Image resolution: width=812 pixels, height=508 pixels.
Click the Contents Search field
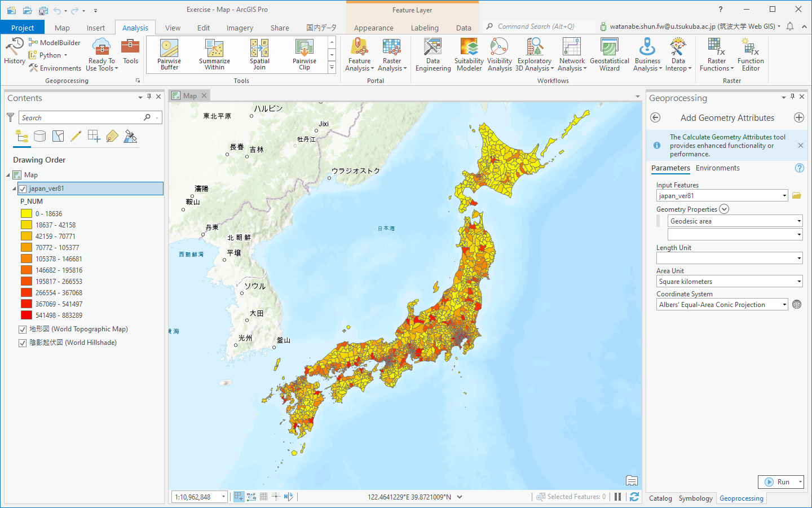90,117
